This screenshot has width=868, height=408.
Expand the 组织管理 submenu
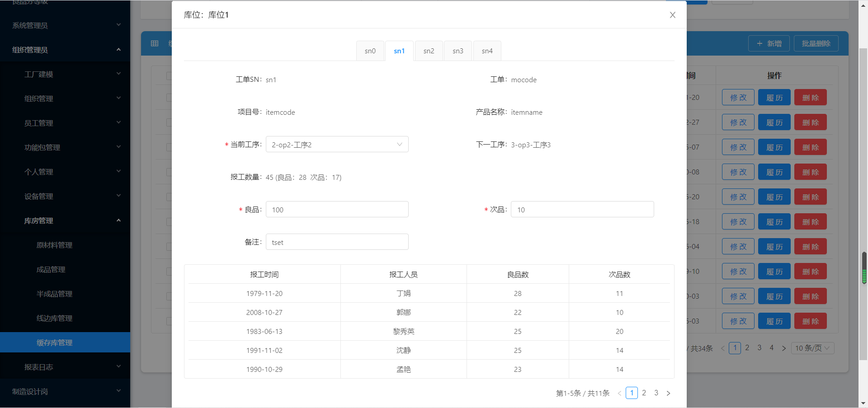65,98
